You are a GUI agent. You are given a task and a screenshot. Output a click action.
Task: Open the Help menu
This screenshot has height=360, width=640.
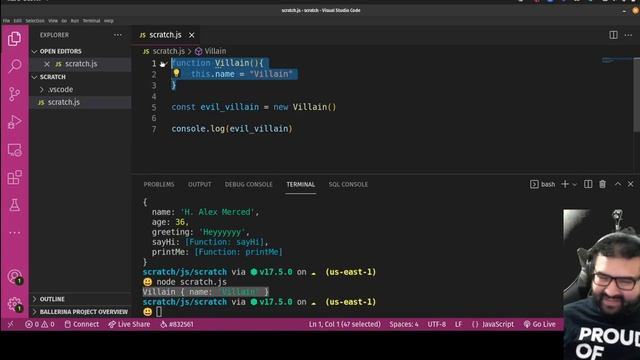click(x=109, y=21)
